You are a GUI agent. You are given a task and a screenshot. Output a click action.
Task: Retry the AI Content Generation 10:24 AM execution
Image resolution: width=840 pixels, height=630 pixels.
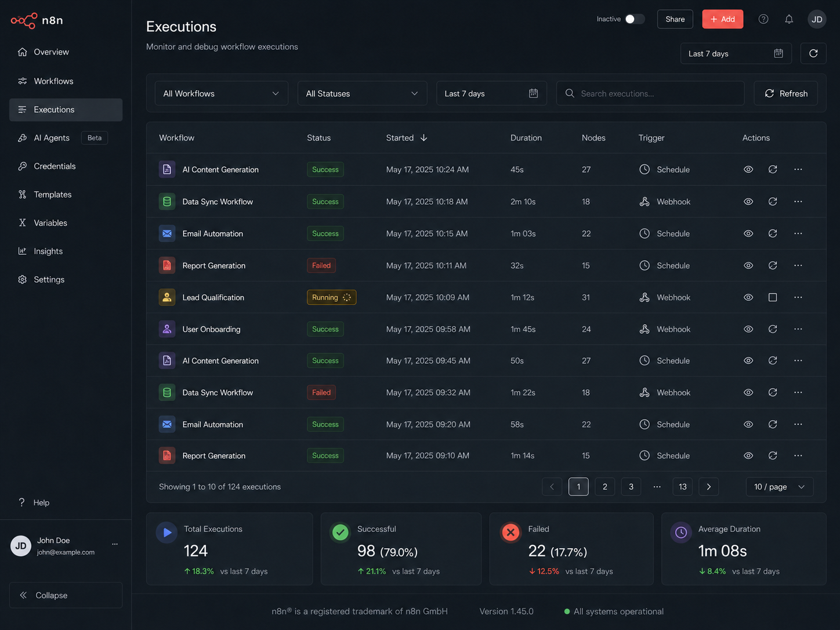point(773,169)
